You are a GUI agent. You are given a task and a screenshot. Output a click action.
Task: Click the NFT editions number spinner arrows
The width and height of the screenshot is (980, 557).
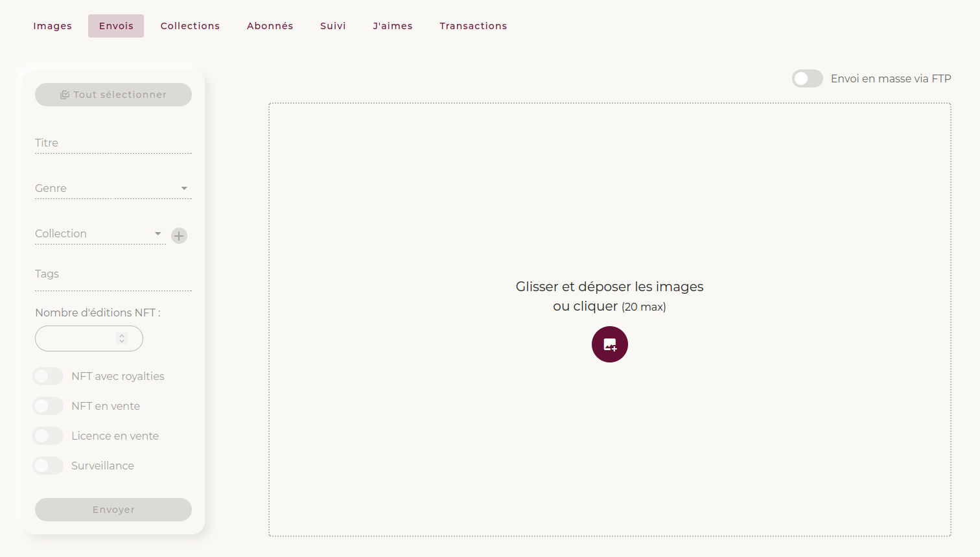(122, 338)
